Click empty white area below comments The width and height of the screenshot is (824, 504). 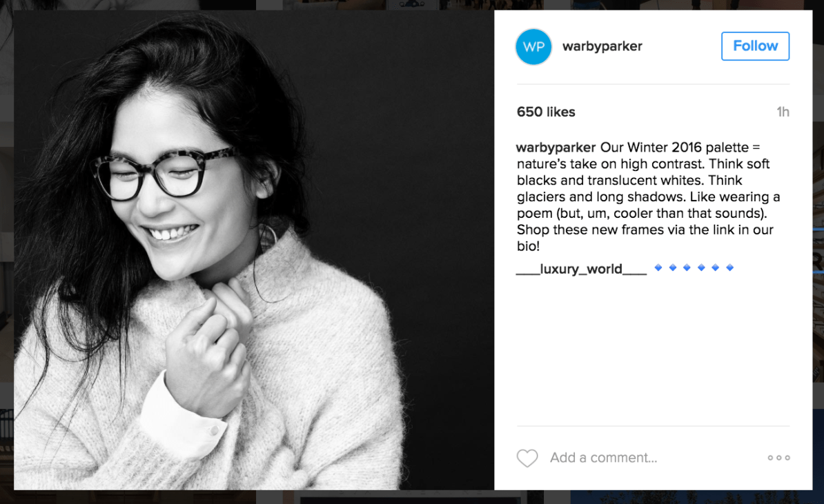click(x=654, y=352)
